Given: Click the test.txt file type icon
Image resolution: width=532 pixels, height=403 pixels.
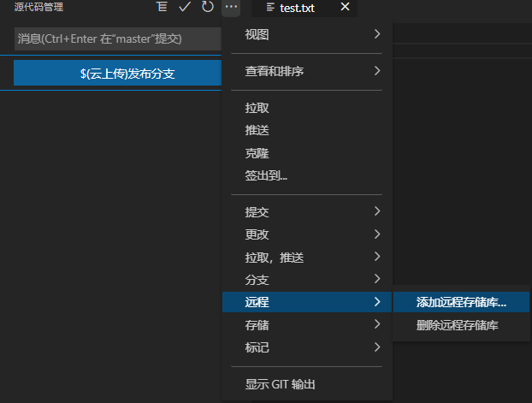Looking at the screenshot, I should coord(270,8).
